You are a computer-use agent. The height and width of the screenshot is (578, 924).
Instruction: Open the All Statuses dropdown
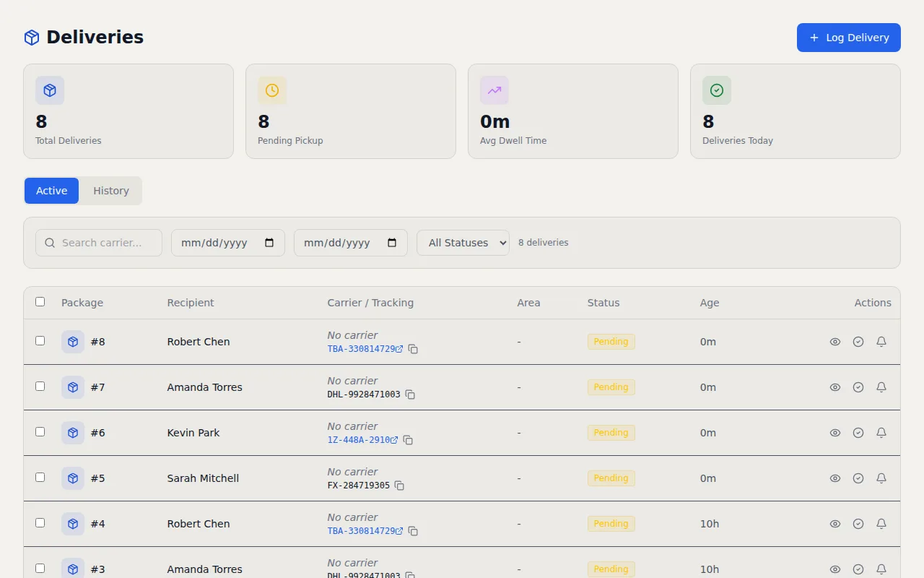tap(463, 243)
